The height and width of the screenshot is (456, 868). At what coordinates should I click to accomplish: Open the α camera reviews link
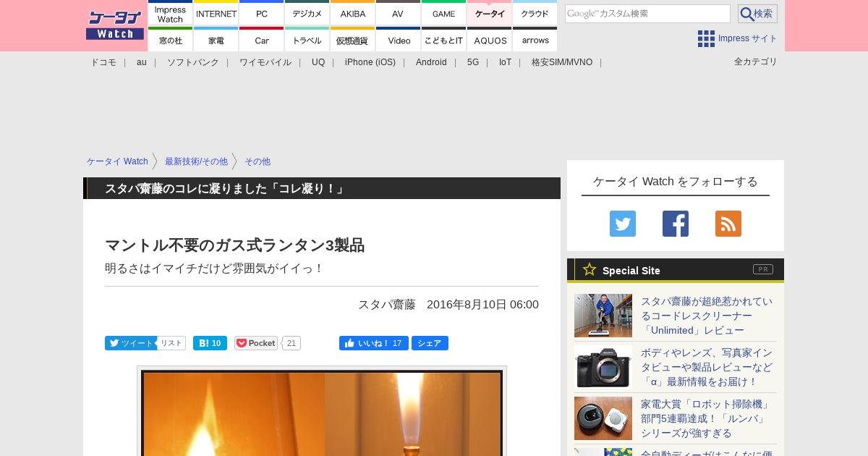(707, 367)
